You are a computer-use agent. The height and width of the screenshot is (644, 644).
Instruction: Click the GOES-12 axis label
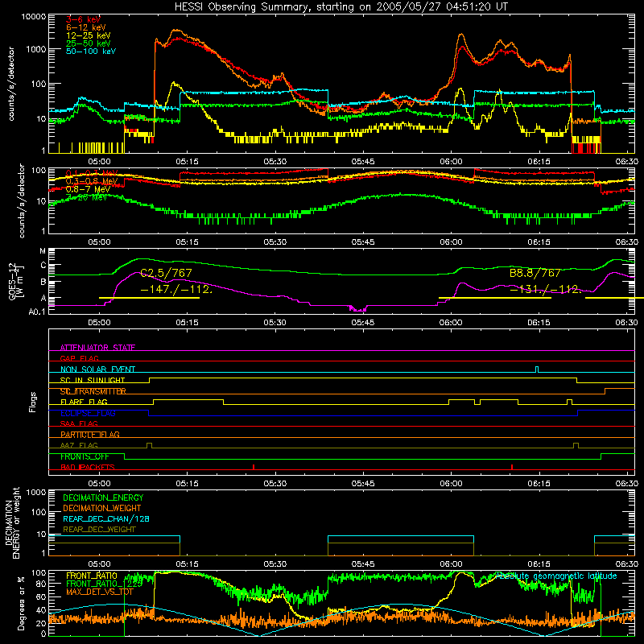coord(14,282)
